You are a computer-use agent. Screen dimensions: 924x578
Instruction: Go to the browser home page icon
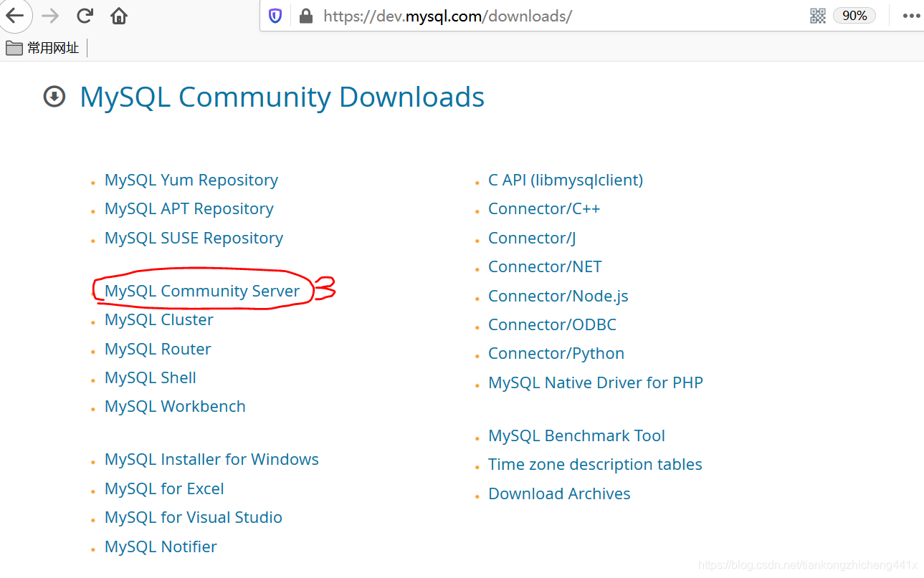click(119, 15)
